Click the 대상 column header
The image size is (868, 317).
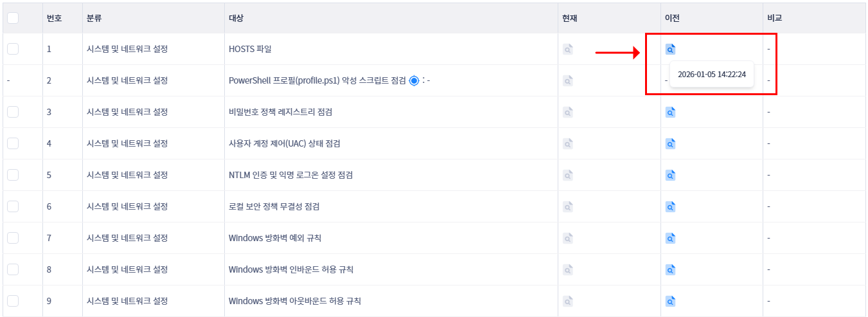(x=236, y=18)
